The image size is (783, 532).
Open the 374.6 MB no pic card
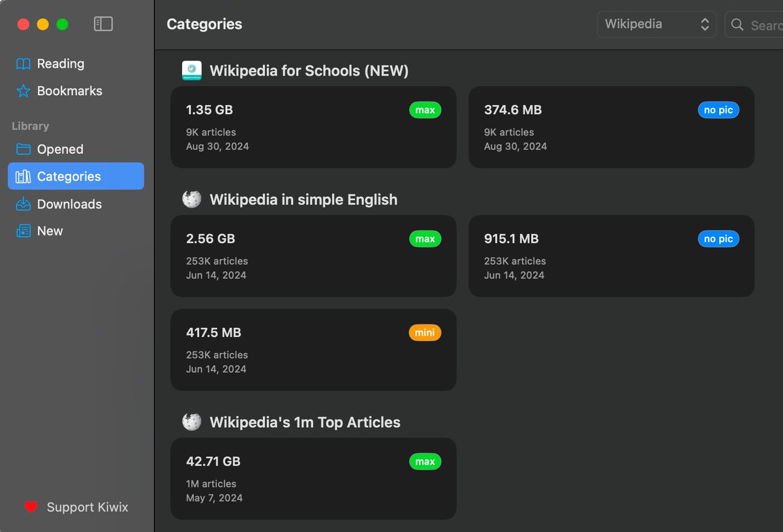point(611,127)
